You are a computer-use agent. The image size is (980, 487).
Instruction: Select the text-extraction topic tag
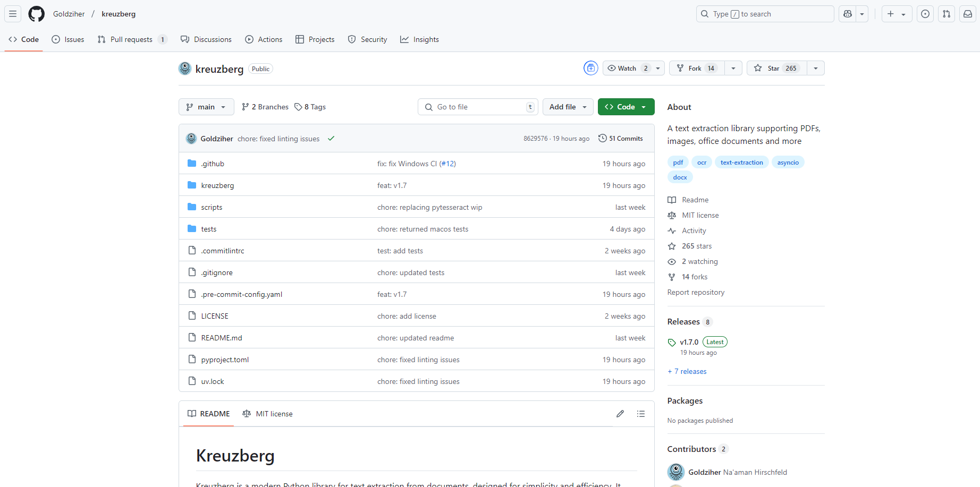coord(741,163)
